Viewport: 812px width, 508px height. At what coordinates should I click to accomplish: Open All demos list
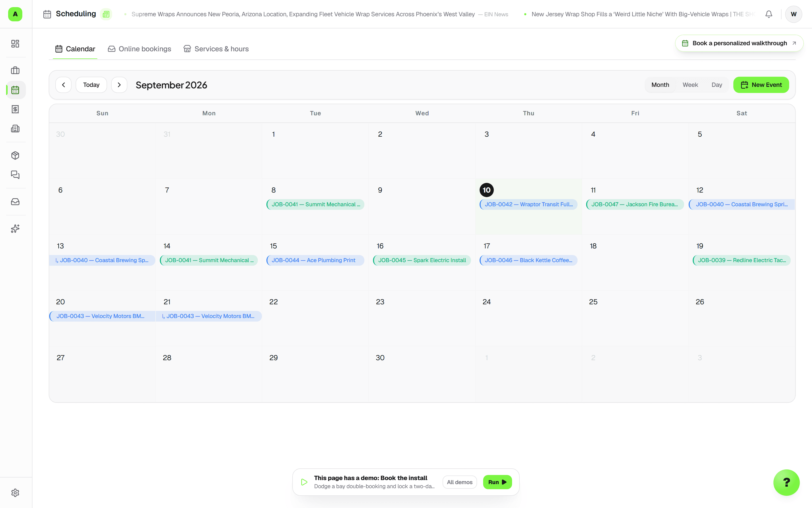[x=459, y=482]
